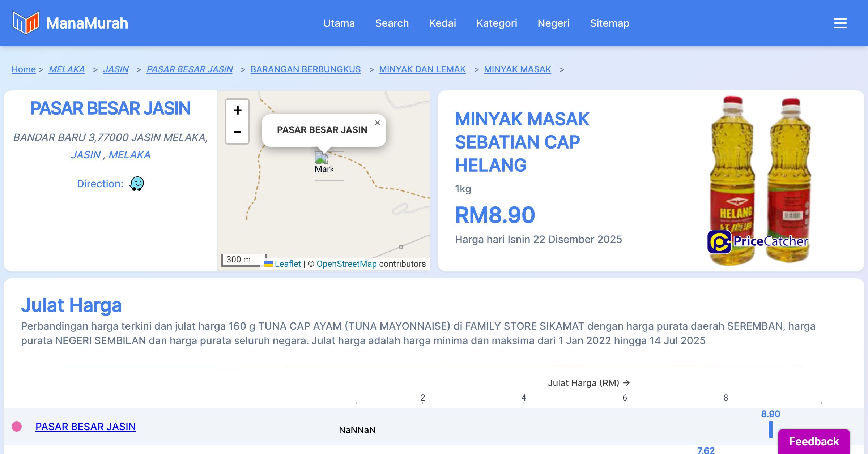This screenshot has width=868, height=454.
Task: Click the PriceCatcher logo badge
Action: pos(758,241)
